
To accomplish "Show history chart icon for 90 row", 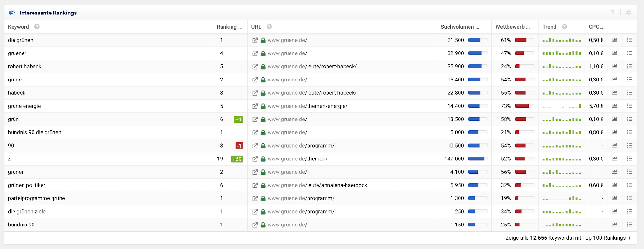I will coord(615,146).
